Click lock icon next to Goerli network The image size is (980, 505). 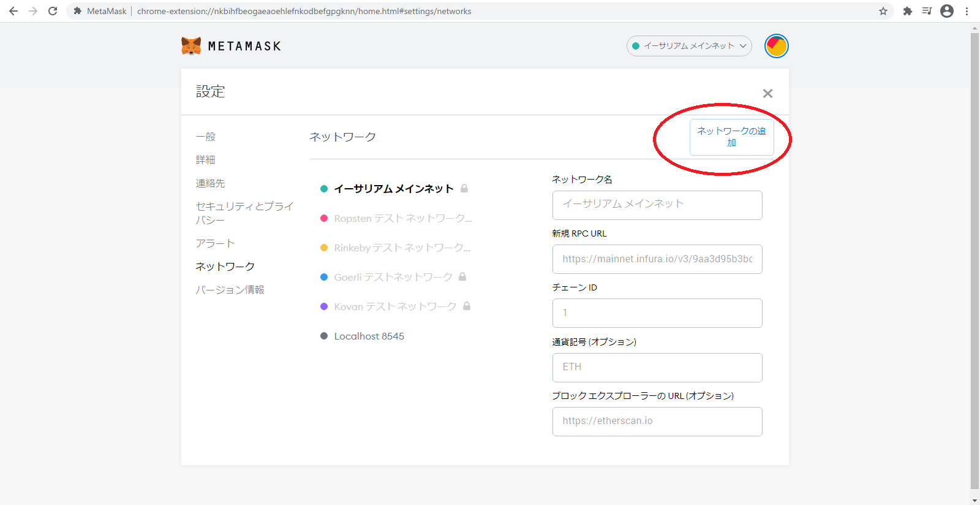click(462, 276)
